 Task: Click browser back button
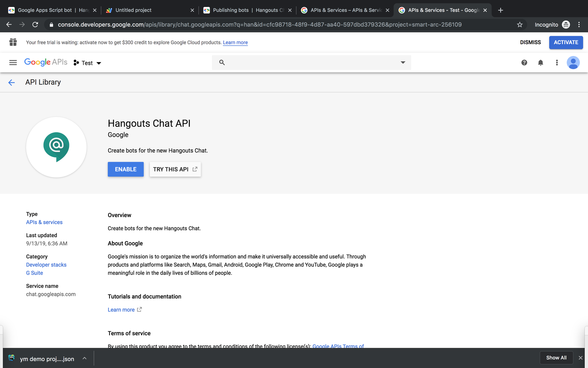9,25
